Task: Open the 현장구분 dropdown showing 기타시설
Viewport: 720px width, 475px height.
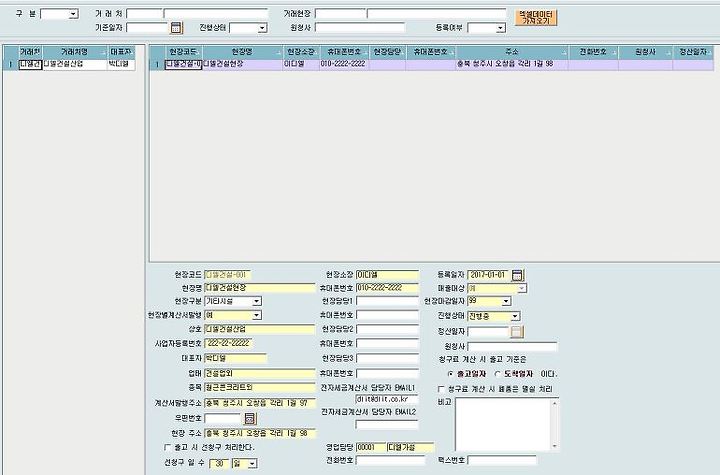Action: pyautogui.click(x=257, y=301)
